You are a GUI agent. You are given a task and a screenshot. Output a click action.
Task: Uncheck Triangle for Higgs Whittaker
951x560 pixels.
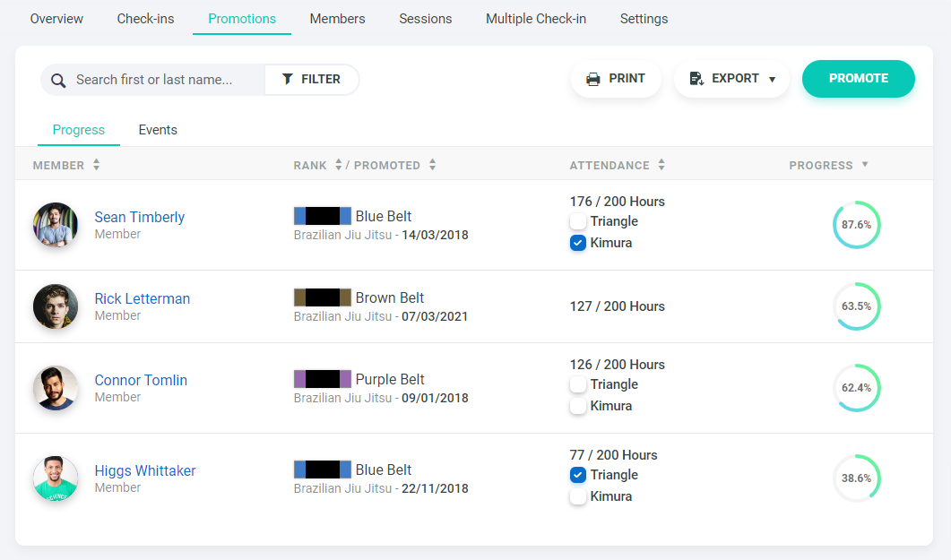coord(578,475)
